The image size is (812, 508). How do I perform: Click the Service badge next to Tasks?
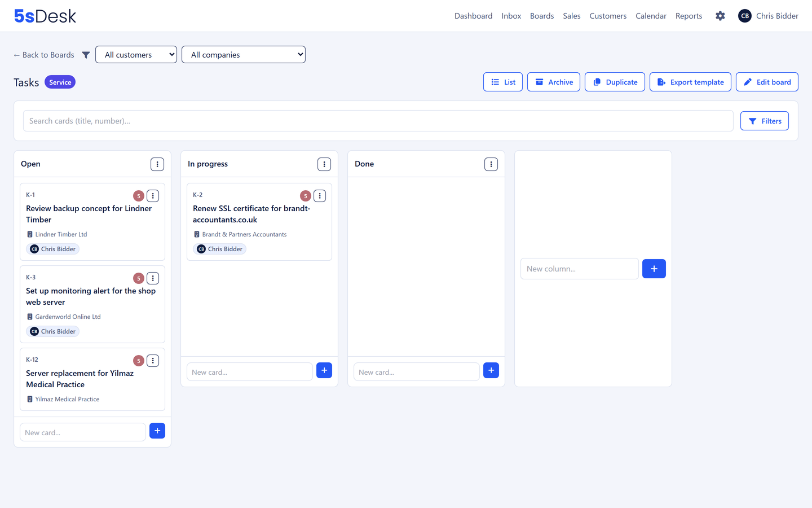[x=60, y=82]
